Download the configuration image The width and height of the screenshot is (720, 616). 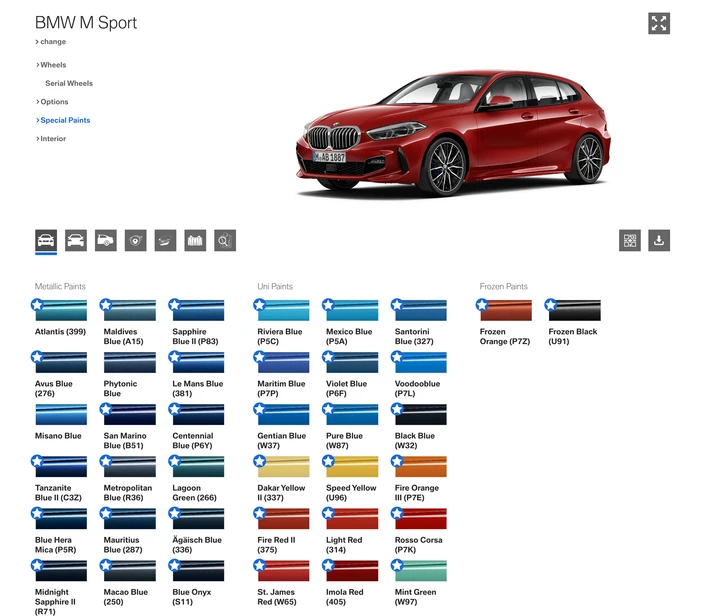[x=659, y=240]
